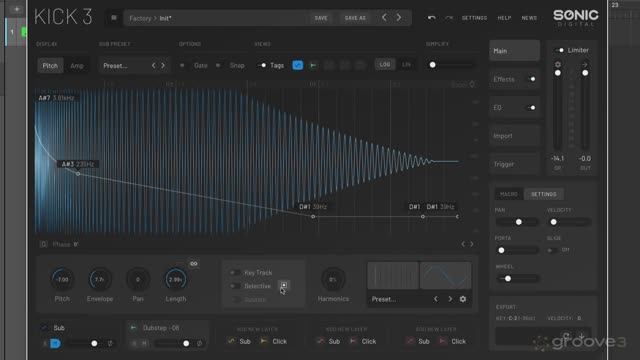Switch to the Macro tab
The width and height of the screenshot is (640, 360).
click(509, 194)
